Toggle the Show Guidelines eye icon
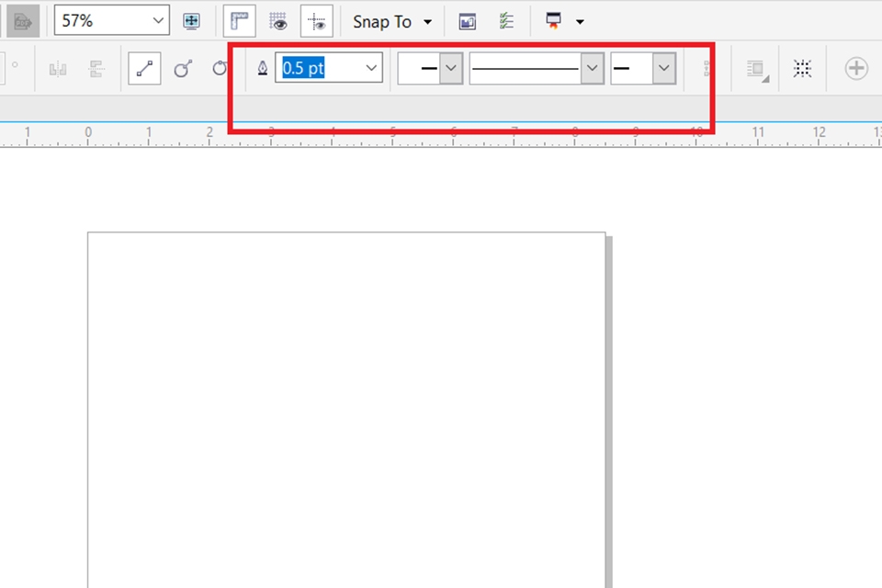The image size is (882, 588). point(317,21)
